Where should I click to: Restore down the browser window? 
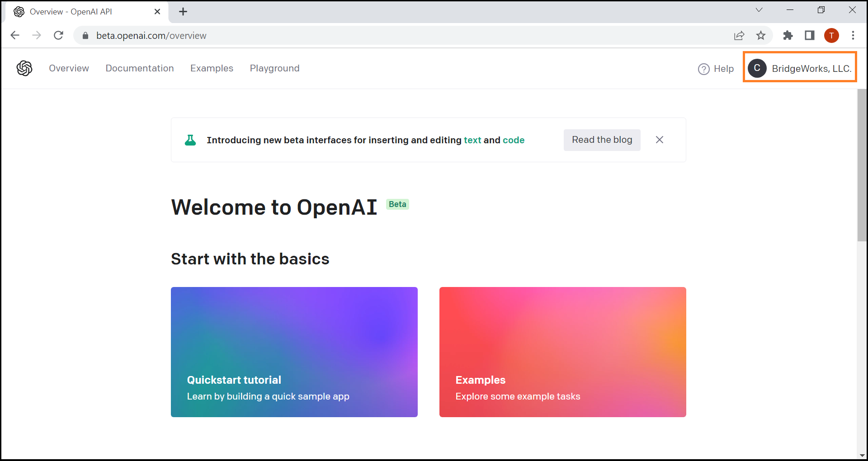[x=821, y=10]
